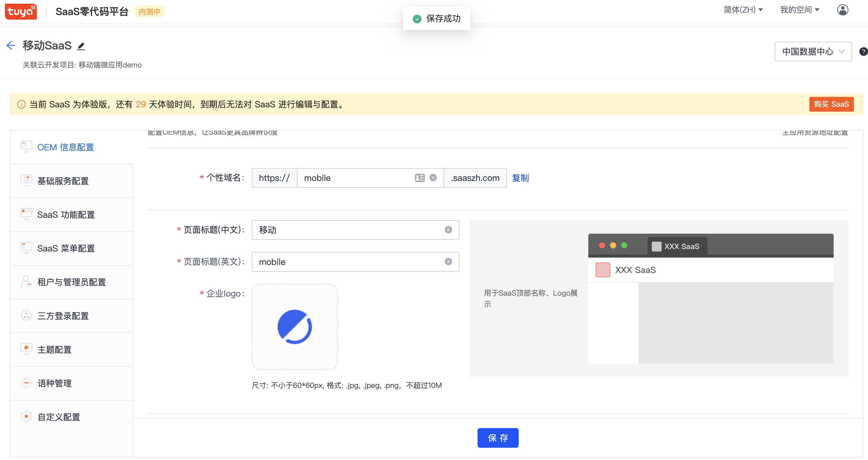Click the 购买 SaaS button

831,105
